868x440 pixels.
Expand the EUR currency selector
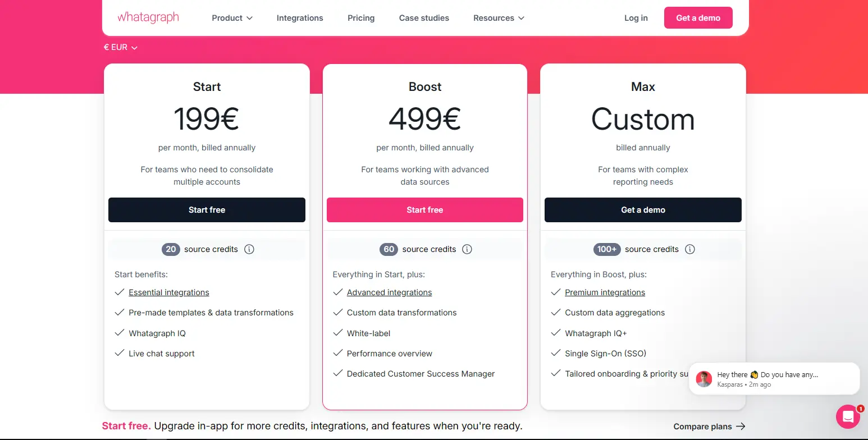[121, 48]
